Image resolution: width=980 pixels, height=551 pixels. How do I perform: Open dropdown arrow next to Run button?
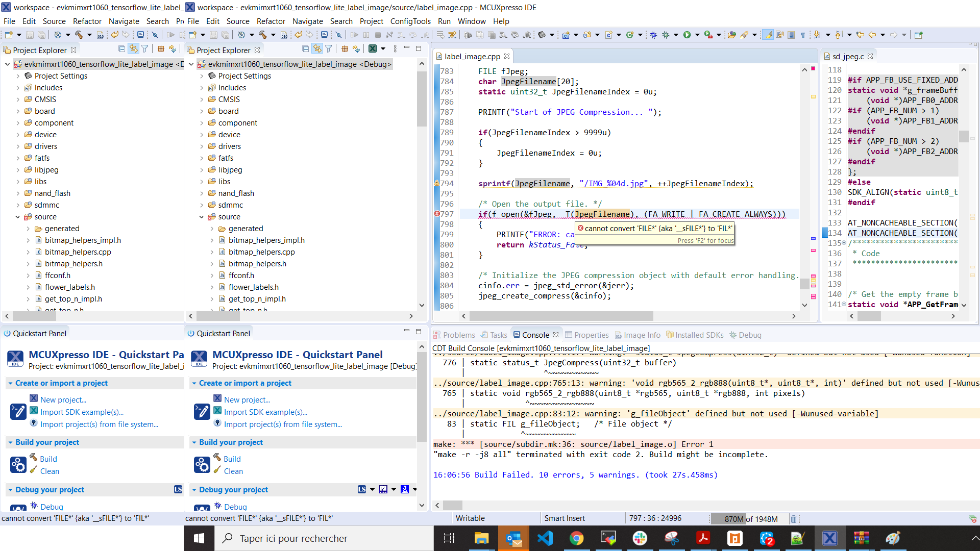point(697,35)
